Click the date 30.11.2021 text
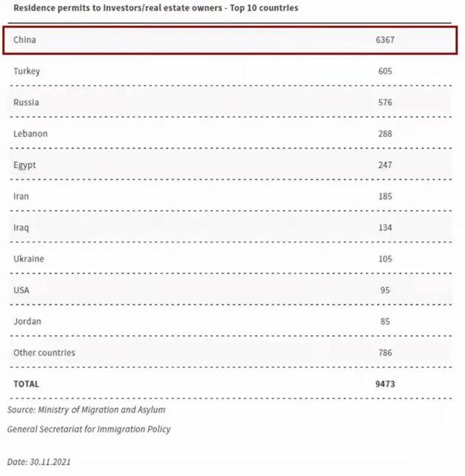This screenshot has width=465, height=476. (x=39, y=462)
